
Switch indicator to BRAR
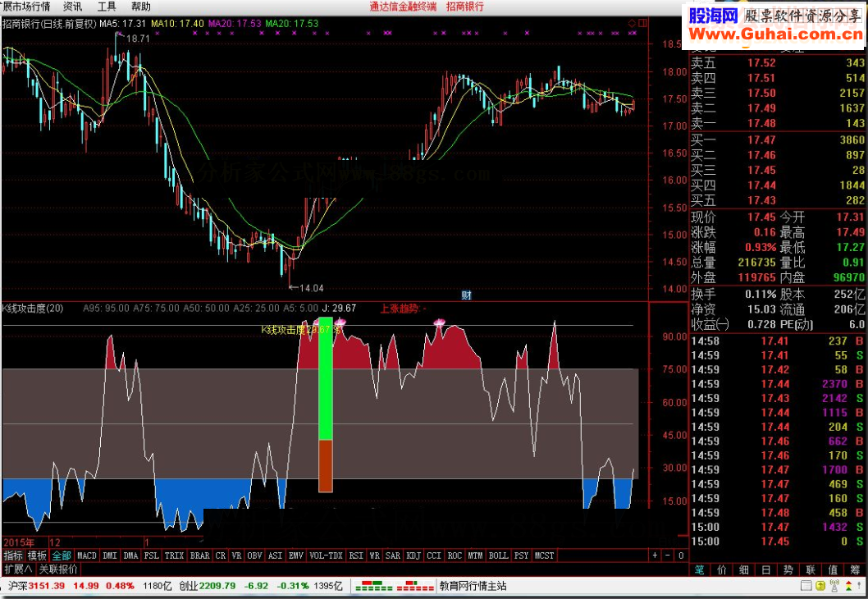pos(200,556)
